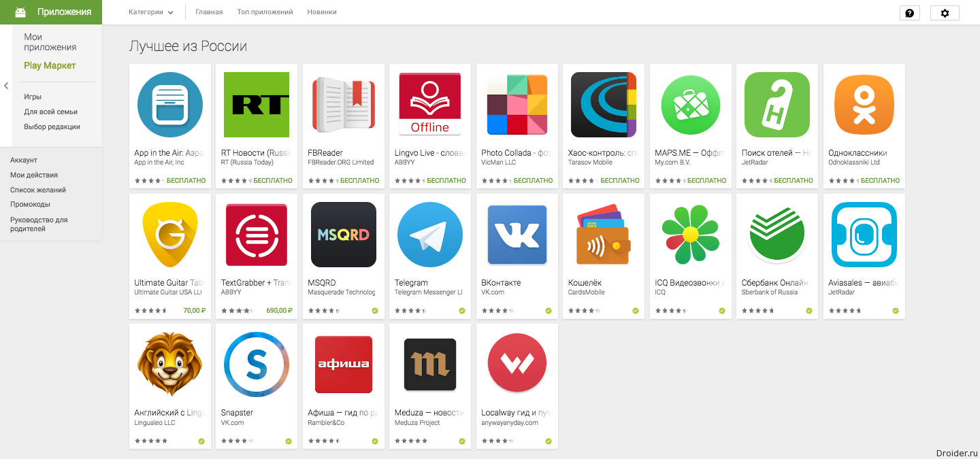Click the help question mark button

[x=909, y=13]
